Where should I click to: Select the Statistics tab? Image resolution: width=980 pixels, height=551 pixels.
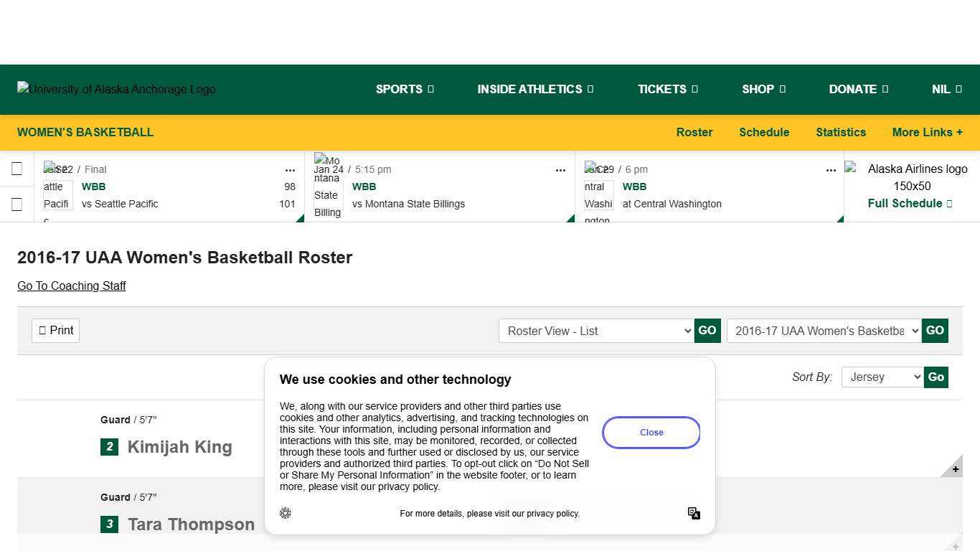click(841, 132)
